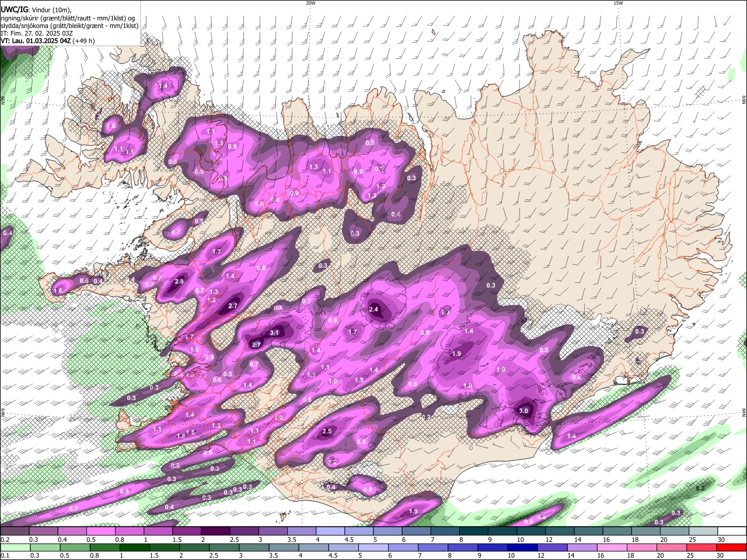Select the rain legend swatch labeled 25
Screen dimensions: 747x560
click(x=702, y=547)
